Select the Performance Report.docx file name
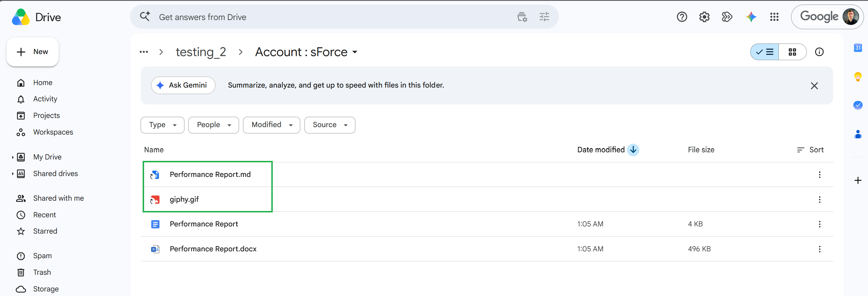Viewport: 868px width, 296px height. (x=213, y=249)
